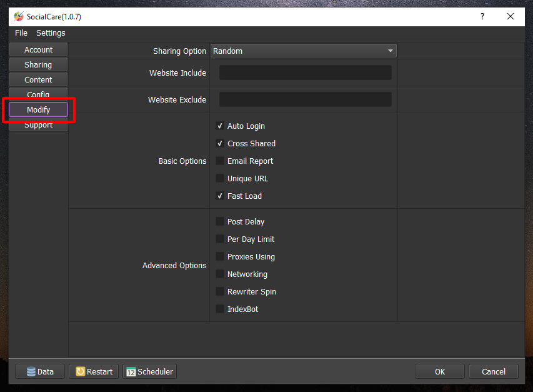Select the Modify tab in sidebar
Screen dimensions: 533x392
38,110
